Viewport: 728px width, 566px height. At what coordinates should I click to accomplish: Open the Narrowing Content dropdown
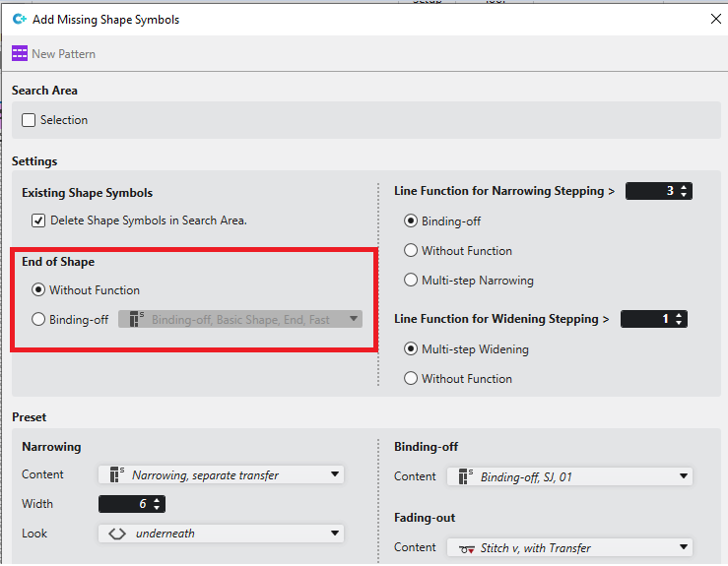point(335,475)
